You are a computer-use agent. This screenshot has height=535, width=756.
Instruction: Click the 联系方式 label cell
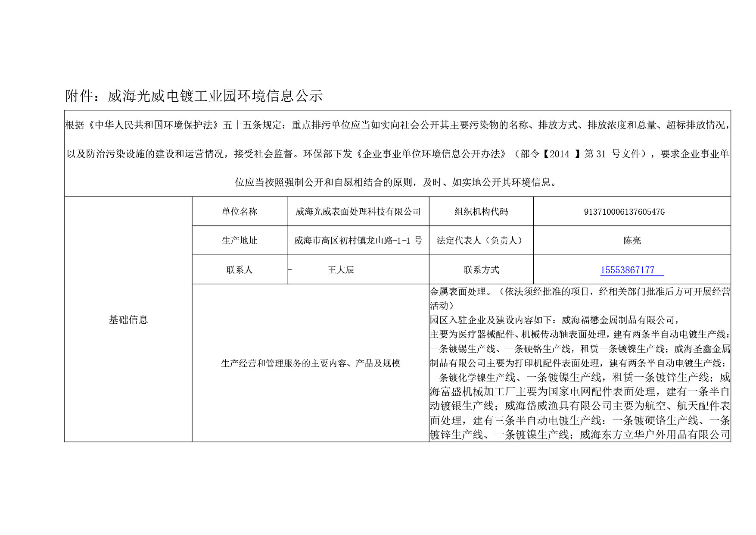coord(481,270)
